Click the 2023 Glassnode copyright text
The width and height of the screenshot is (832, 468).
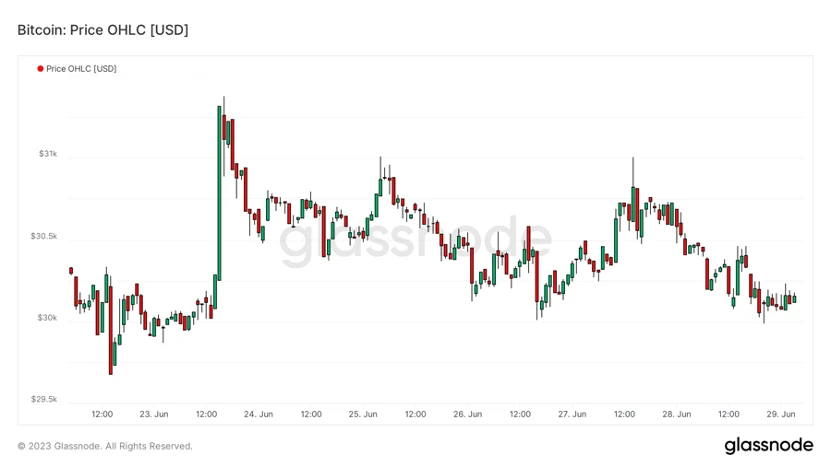point(105,446)
